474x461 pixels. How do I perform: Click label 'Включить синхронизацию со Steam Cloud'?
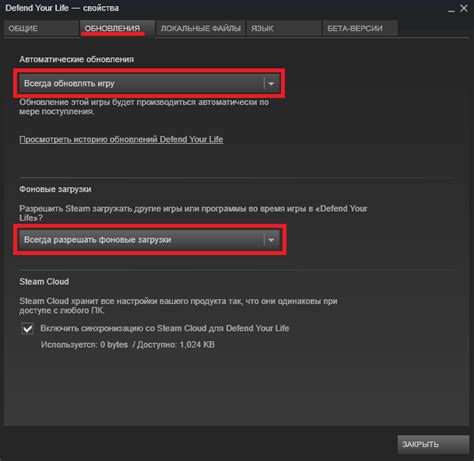165,328
